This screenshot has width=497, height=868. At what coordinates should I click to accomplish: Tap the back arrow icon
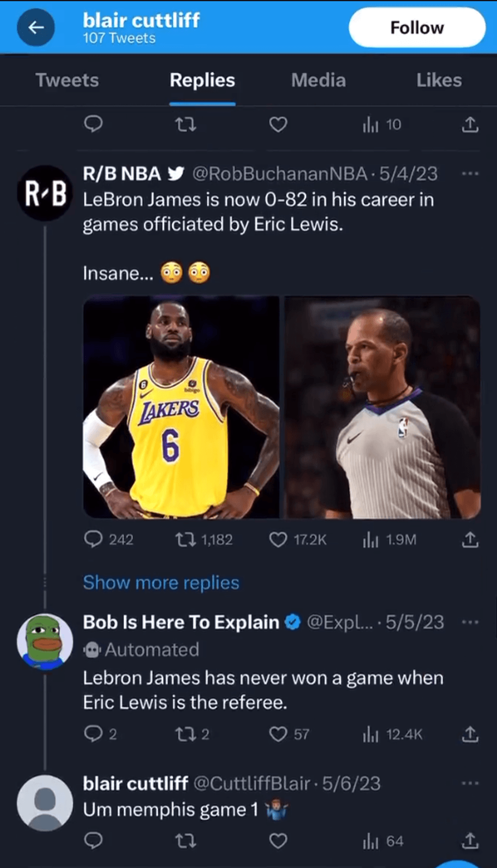(x=36, y=27)
